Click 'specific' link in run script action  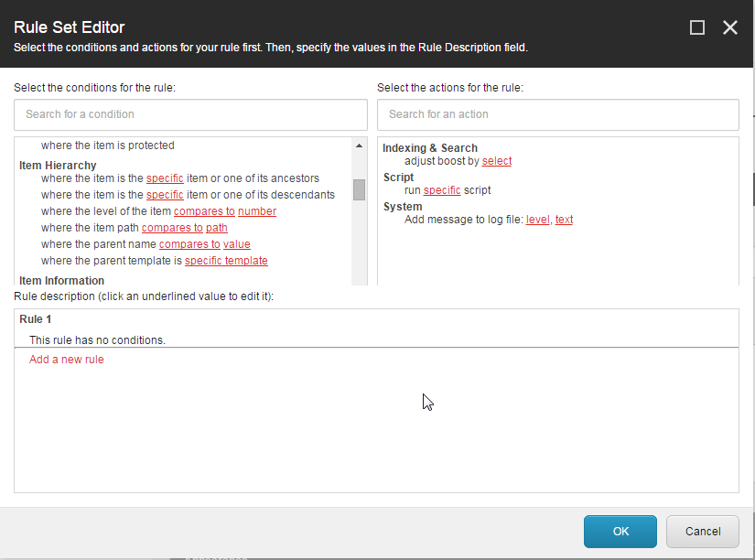click(442, 190)
